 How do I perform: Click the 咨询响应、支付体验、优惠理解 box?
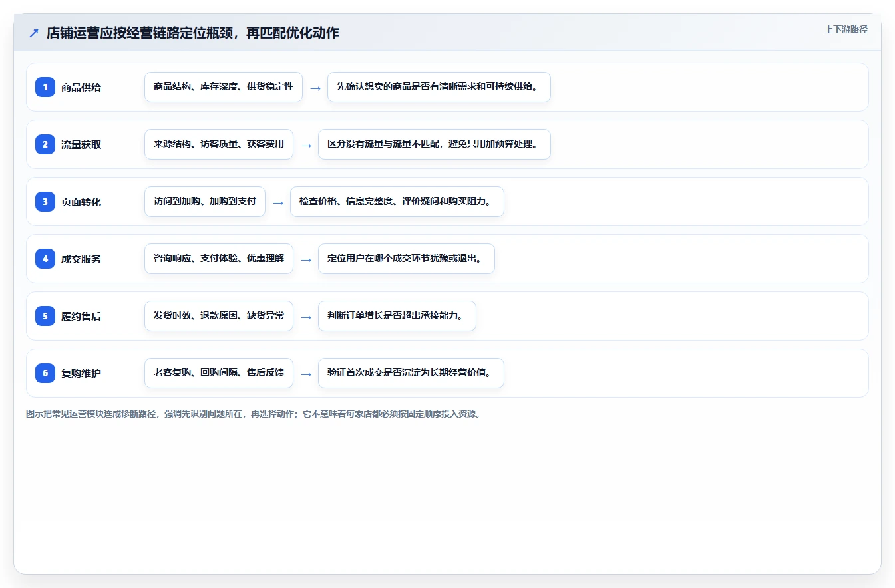click(x=219, y=259)
